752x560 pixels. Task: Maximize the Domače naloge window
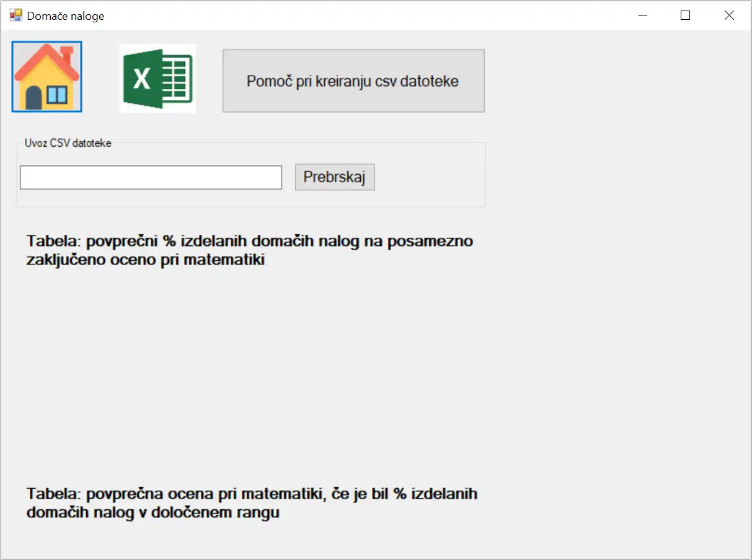pyautogui.click(x=685, y=15)
